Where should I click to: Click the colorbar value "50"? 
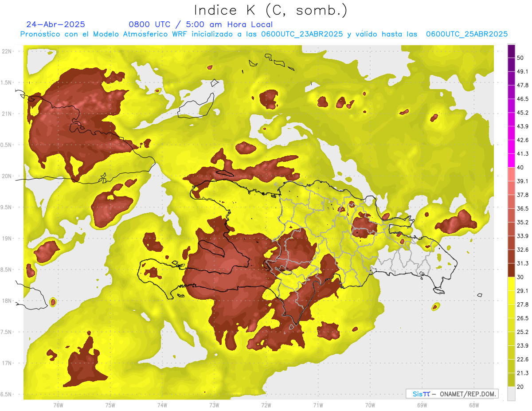click(x=520, y=58)
